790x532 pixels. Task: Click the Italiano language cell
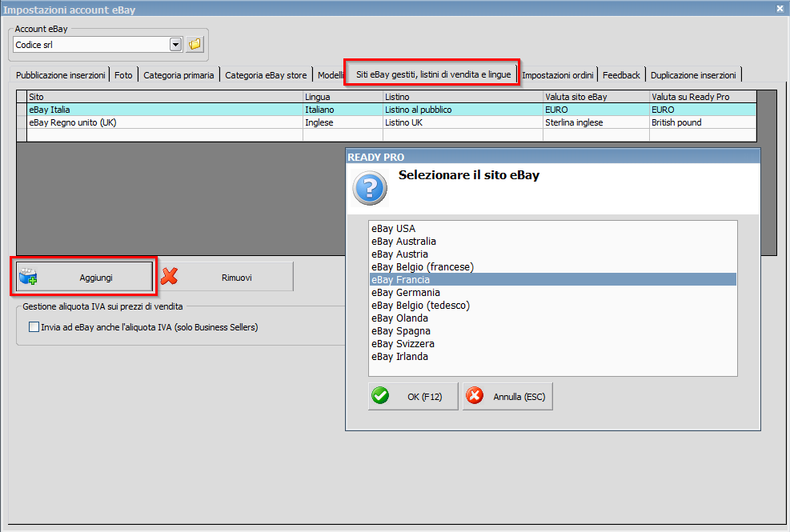(343, 110)
